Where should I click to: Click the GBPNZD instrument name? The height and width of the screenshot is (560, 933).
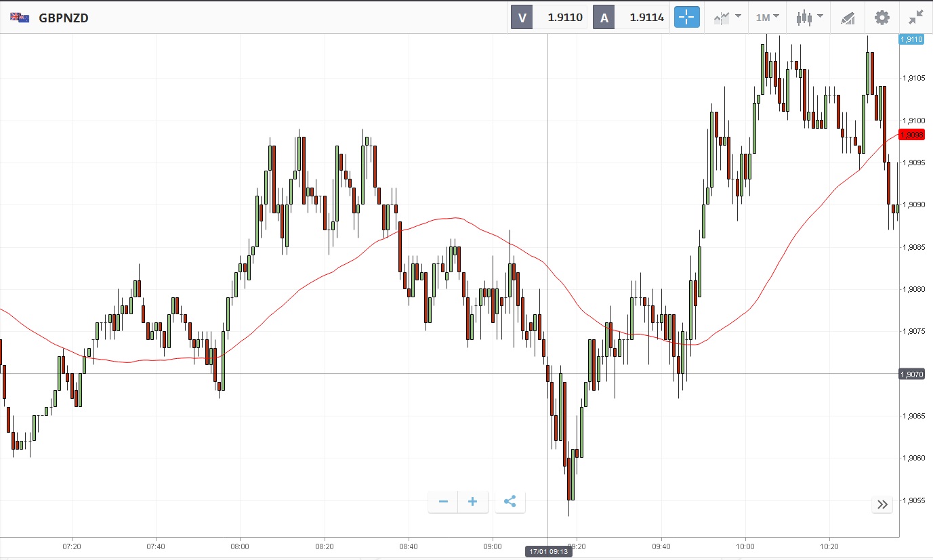[64, 18]
